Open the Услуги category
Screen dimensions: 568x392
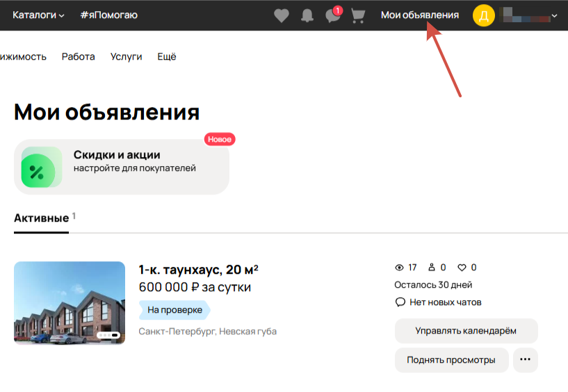point(126,57)
